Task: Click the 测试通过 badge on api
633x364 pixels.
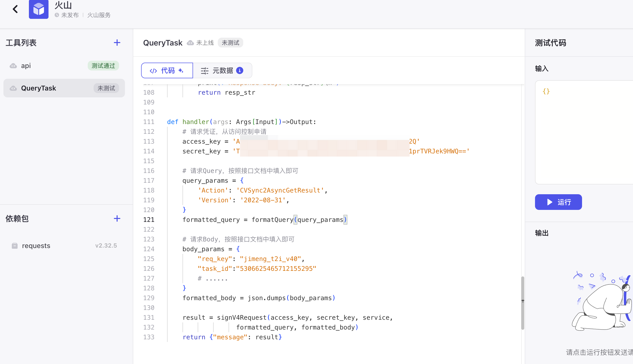Action: [103, 66]
